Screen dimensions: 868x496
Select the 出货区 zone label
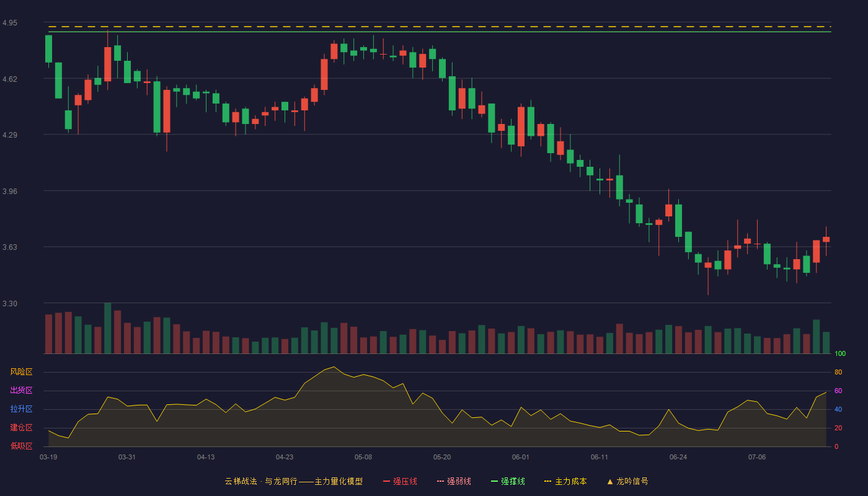(21, 391)
